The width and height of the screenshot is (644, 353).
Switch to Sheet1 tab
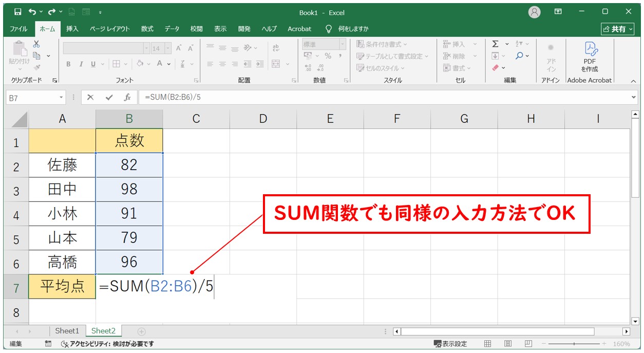[67, 331]
